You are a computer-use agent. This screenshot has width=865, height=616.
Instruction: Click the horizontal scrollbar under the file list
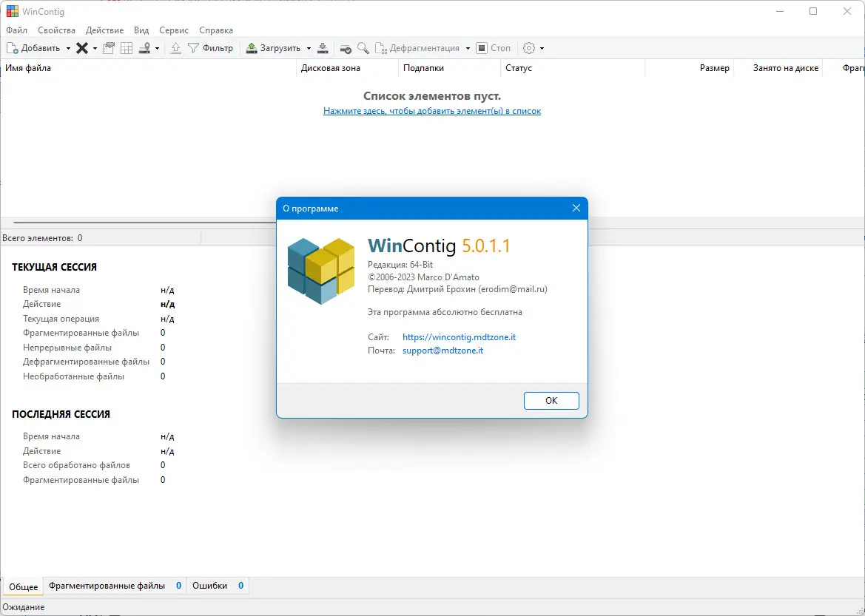click(144, 223)
